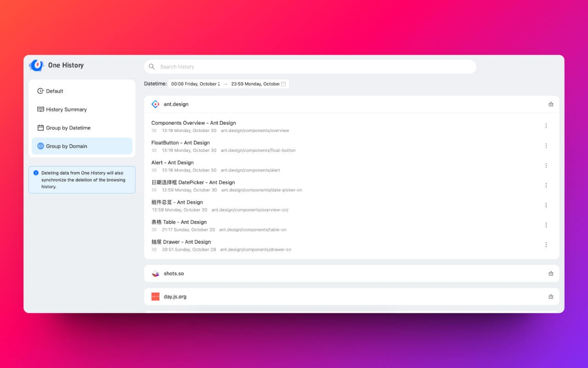Image resolution: width=588 pixels, height=368 pixels.
Task: Click page icon beside Components Overview time
Action: 154,131
